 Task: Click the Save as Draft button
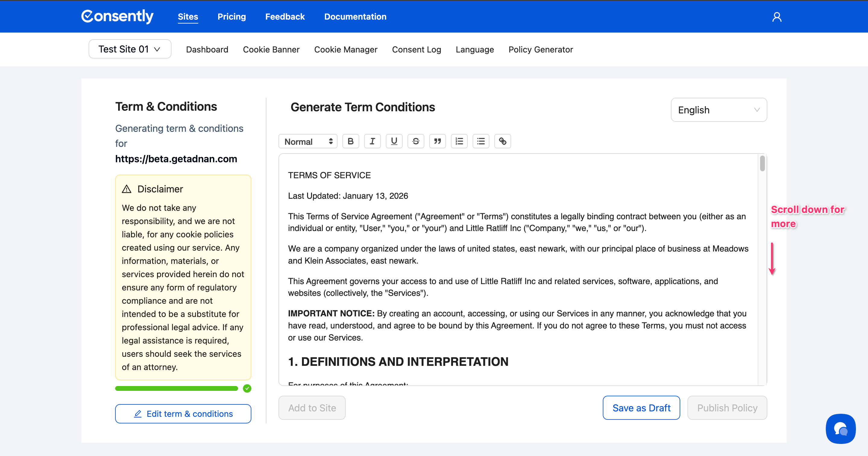641,408
